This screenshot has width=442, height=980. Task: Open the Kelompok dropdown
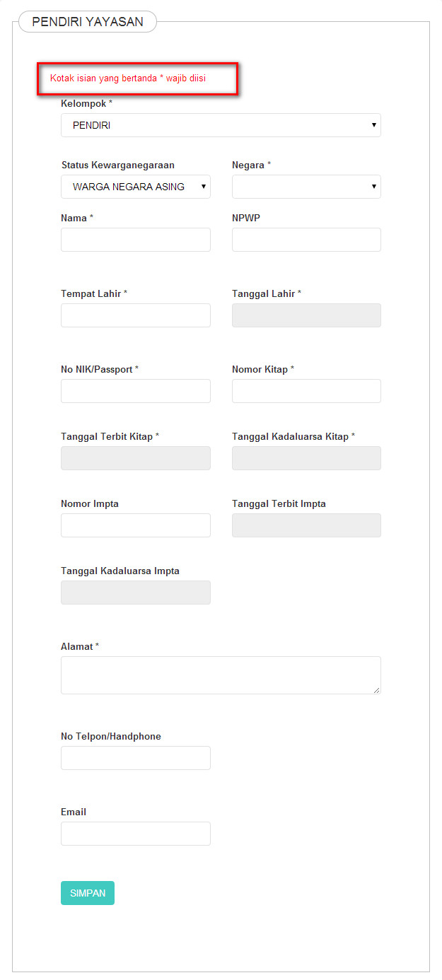point(221,125)
